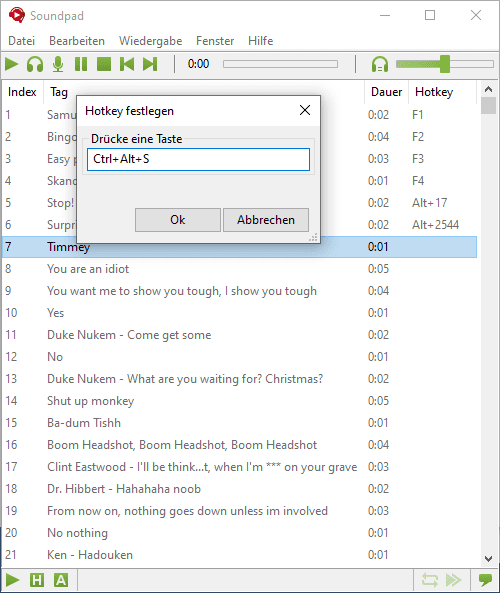Image resolution: width=500 pixels, height=593 pixels.
Task: Click the microphone playback icon
Action: (58, 64)
